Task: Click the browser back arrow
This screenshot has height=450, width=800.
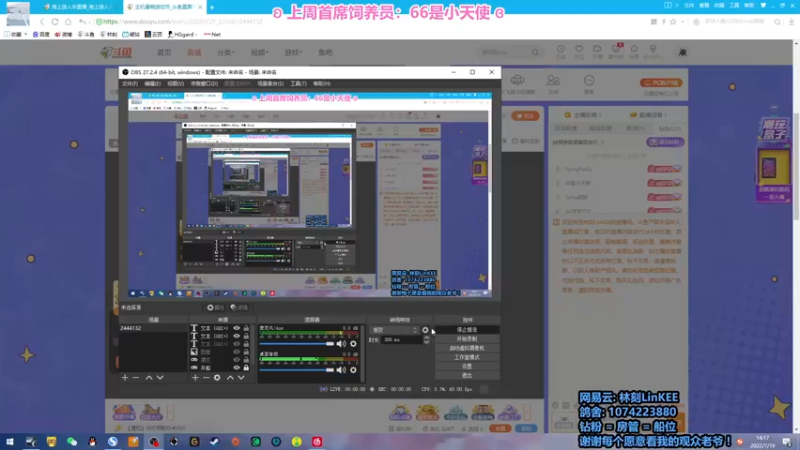Action: coord(42,22)
